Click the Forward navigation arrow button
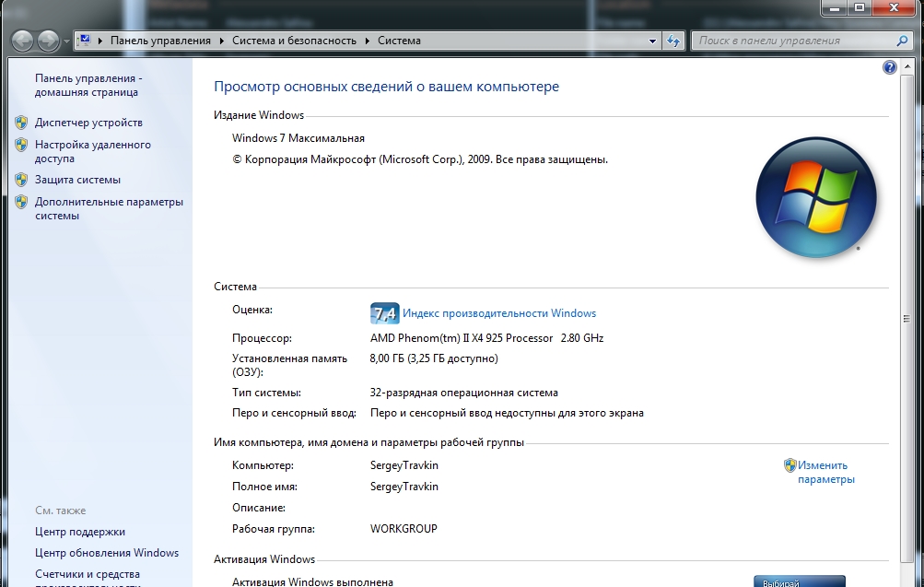 48,41
